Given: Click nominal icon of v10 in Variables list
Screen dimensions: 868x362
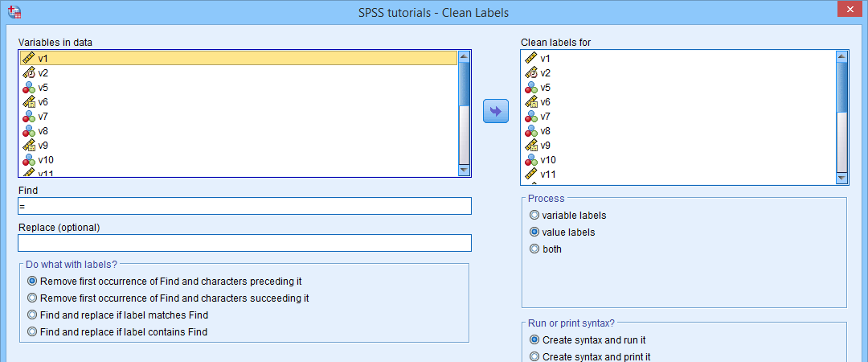Looking at the screenshot, I should (28, 159).
